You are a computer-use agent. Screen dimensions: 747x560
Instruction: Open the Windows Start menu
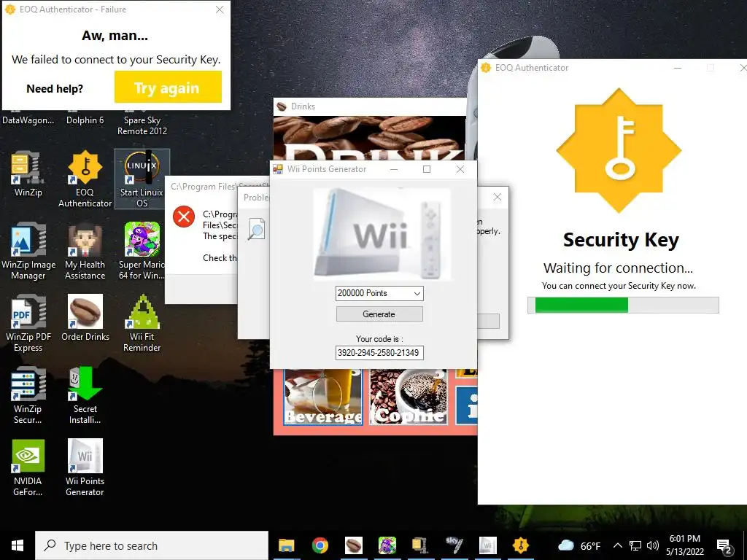[x=18, y=545]
